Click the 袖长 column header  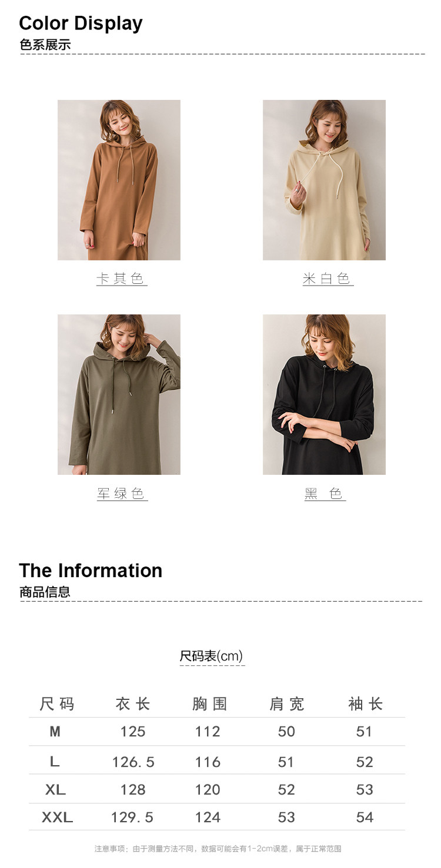366,704
